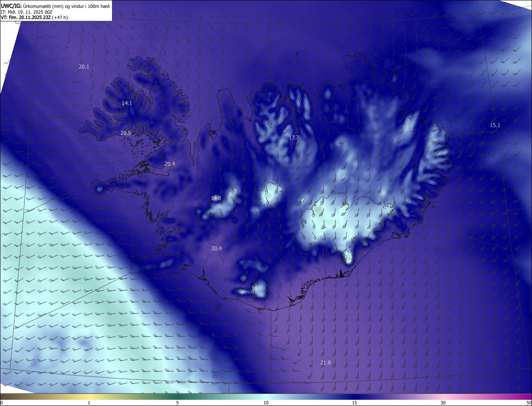532x406 pixels.
Task: Click the valid time line 'VT: Fim. 20.11.2025 23Z'
Action: point(26,17)
